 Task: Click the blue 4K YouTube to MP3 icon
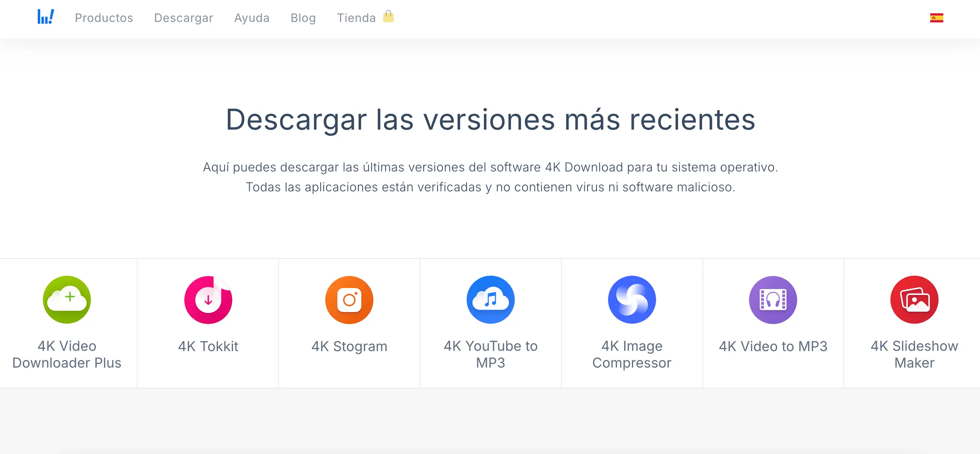(x=490, y=300)
